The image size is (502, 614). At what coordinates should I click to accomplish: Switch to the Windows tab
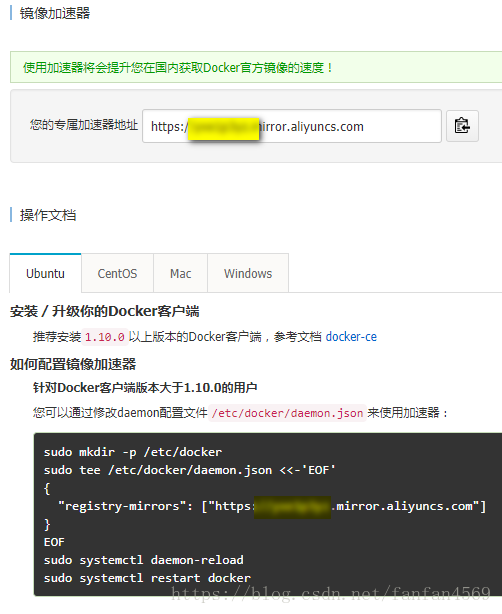click(248, 273)
